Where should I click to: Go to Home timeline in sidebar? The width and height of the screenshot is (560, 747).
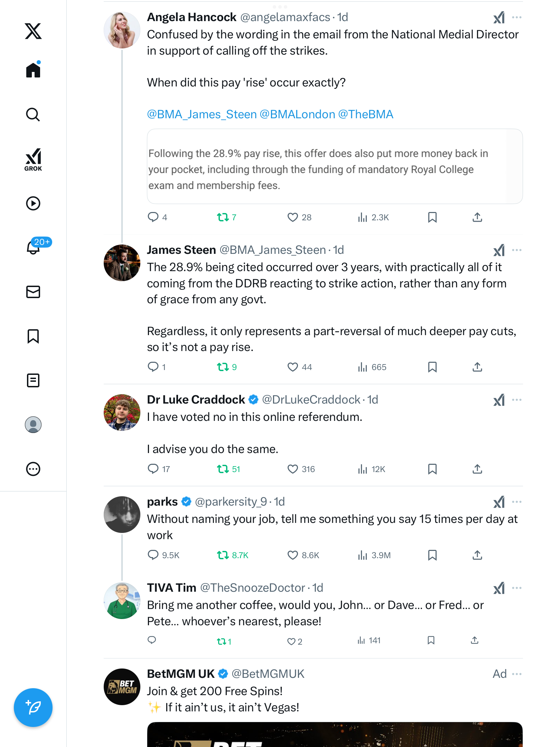pos(33,70)
